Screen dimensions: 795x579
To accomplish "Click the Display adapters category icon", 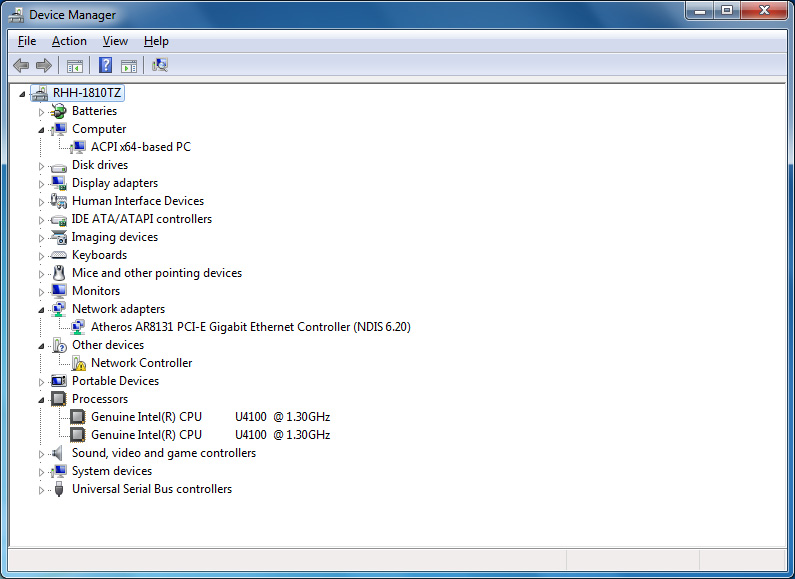I will pos(59,183).
